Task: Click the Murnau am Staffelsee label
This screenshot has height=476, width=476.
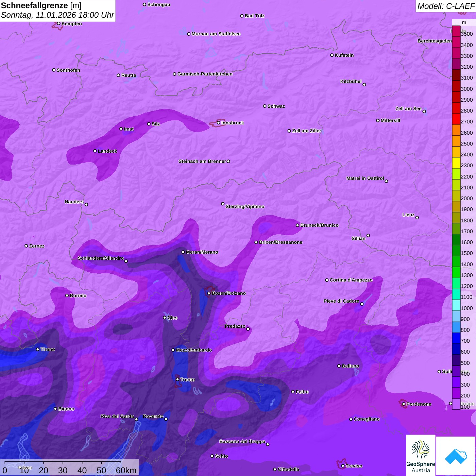Action: [216, 34]
